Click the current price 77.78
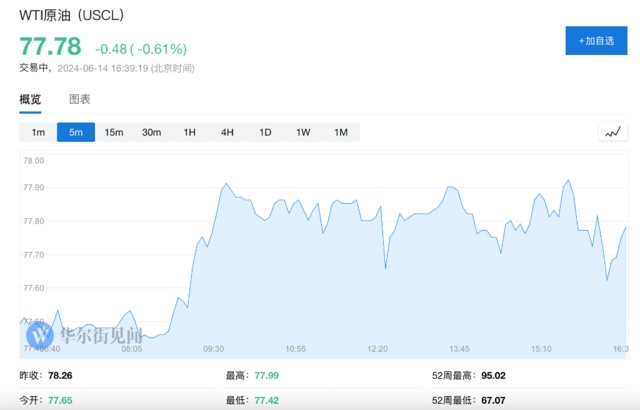This screenshot has height=410, width=640. (x=50, y=47)
